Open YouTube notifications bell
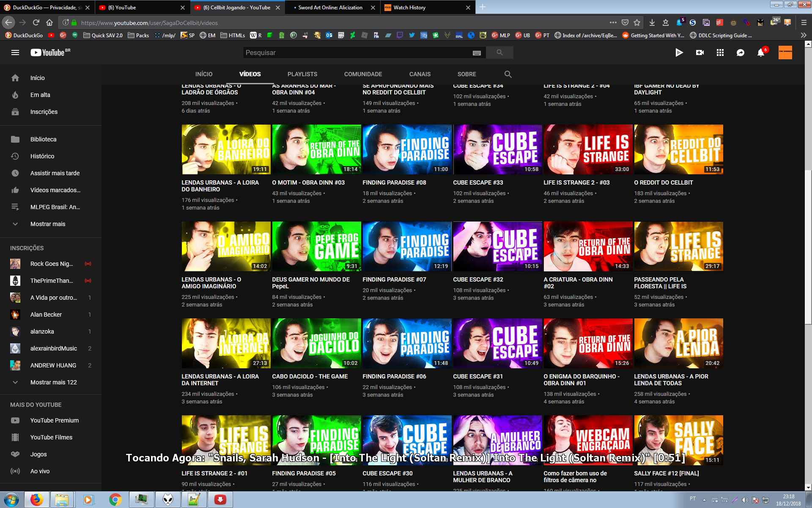 [x=760, y=52]
